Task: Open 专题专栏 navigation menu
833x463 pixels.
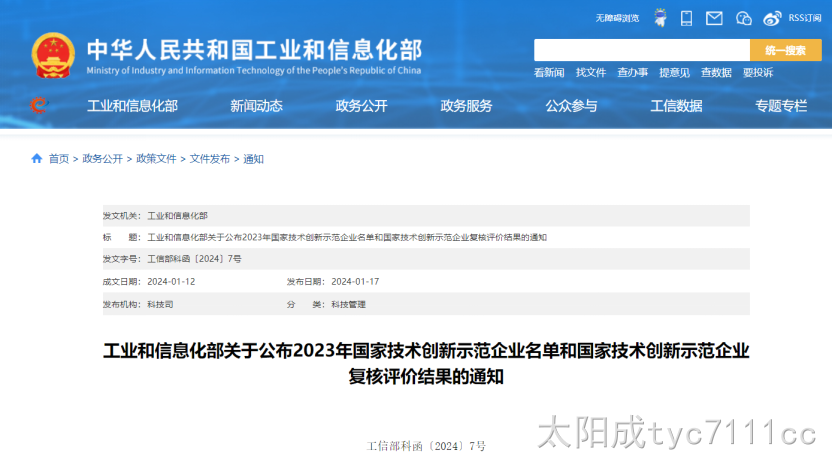Action: (781, 106)
